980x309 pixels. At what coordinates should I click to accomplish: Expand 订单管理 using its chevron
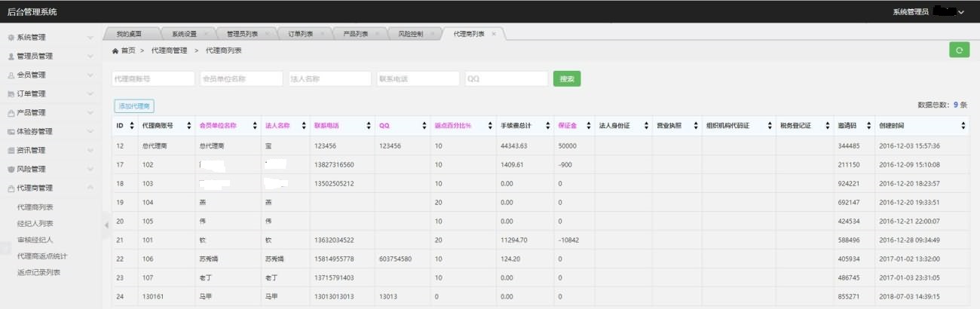(90, 93)
